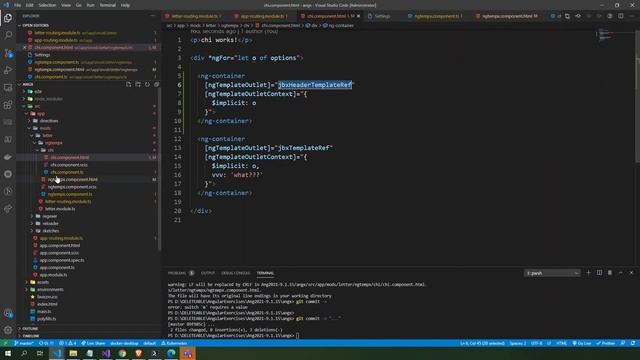Image resolution: width=640 pixels, height=360 pixels.
Task: Kill terminal with trash icon
Action: click(x=610, y=273)
